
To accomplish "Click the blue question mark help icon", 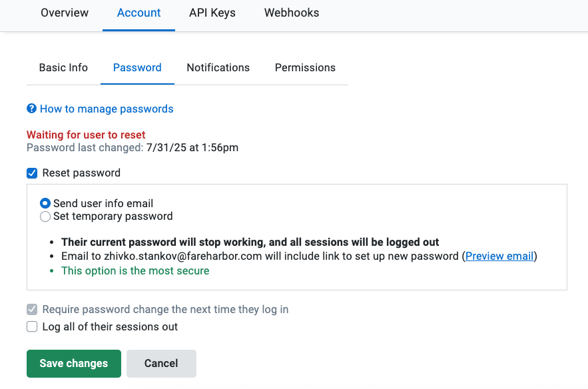I will [x=31, y=109].
